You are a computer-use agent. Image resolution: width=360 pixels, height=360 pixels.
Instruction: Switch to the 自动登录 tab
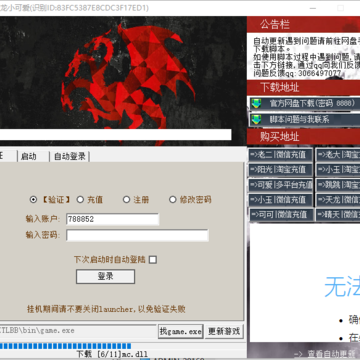click(70, 156)
